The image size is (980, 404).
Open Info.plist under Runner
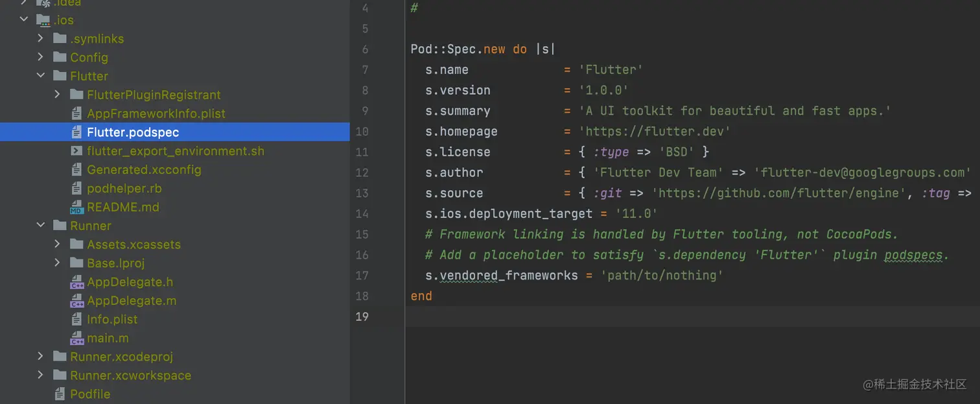click(x=112, y=320)
